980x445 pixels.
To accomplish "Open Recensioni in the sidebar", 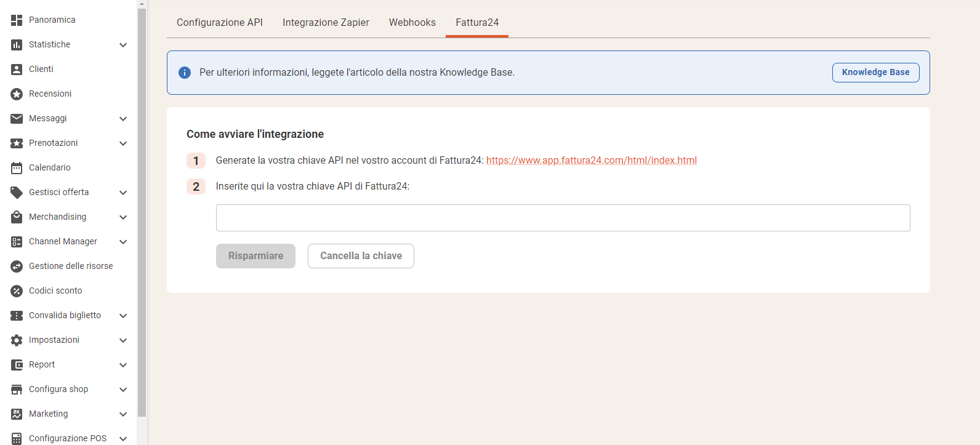I will [x=50, y=94].
